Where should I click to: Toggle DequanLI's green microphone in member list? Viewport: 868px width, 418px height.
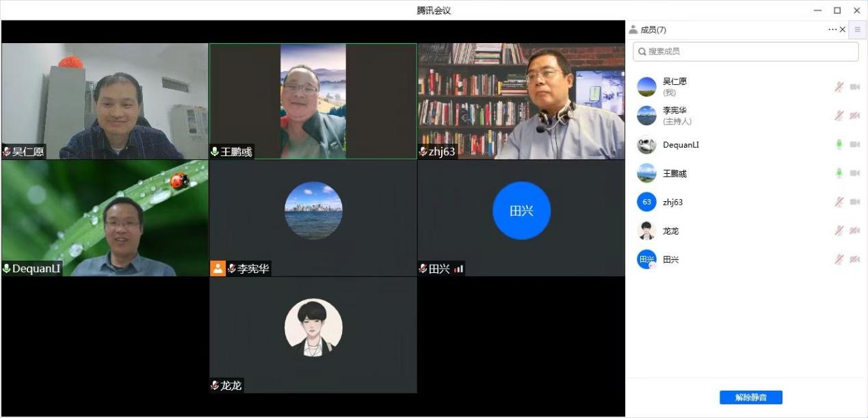(x=839, y=144)
